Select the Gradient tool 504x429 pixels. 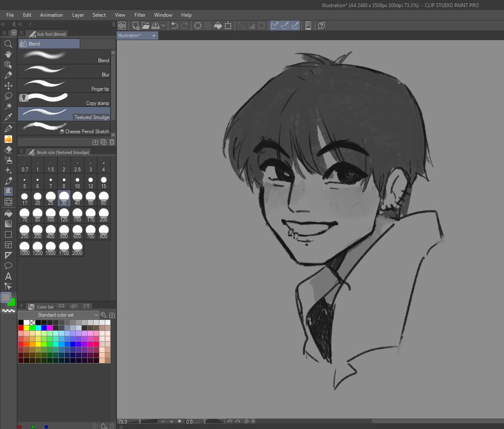point(8,224)
